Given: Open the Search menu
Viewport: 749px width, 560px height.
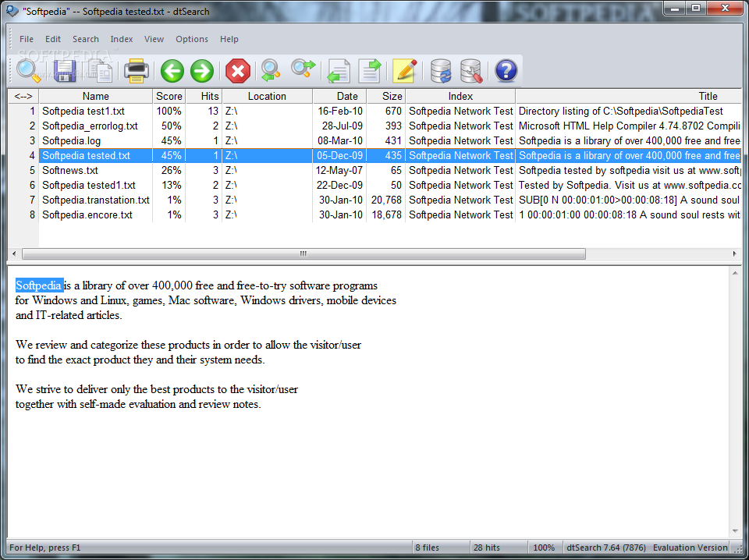Looking at the screenshot, I should click(x=86, y=39).
